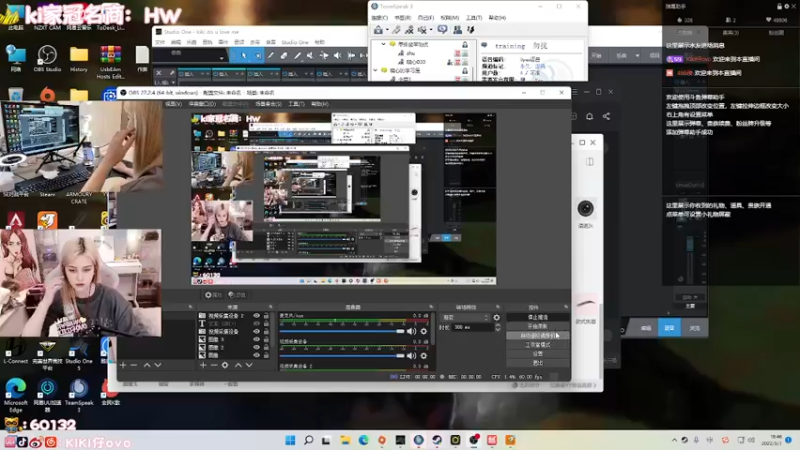Open scene transition settings gear

click(x=496, y=317)
